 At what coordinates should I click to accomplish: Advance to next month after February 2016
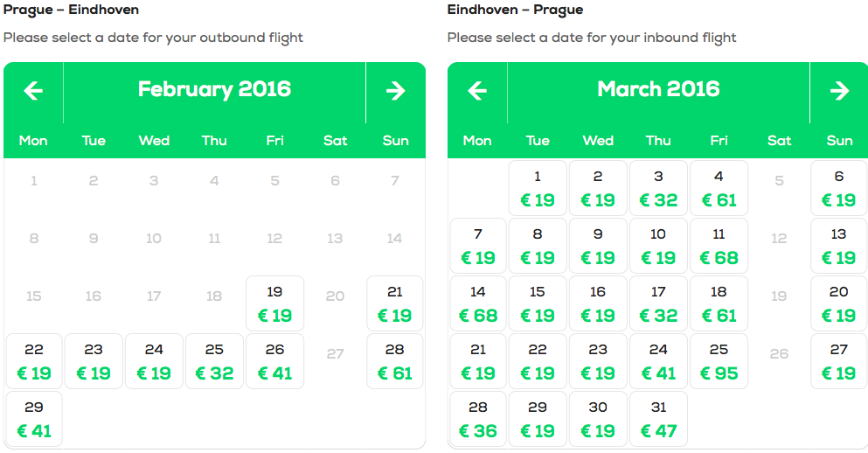396,91
